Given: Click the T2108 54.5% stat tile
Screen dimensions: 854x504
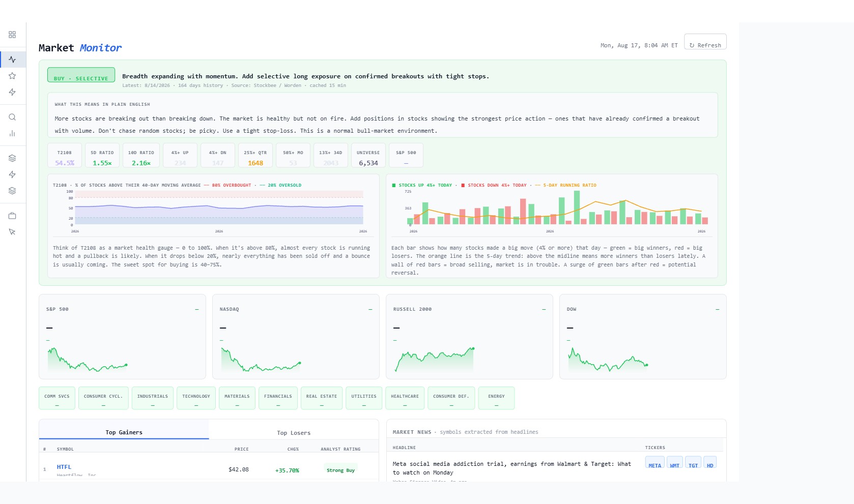Looking at the screenshot, I should (x=65, y=156).
